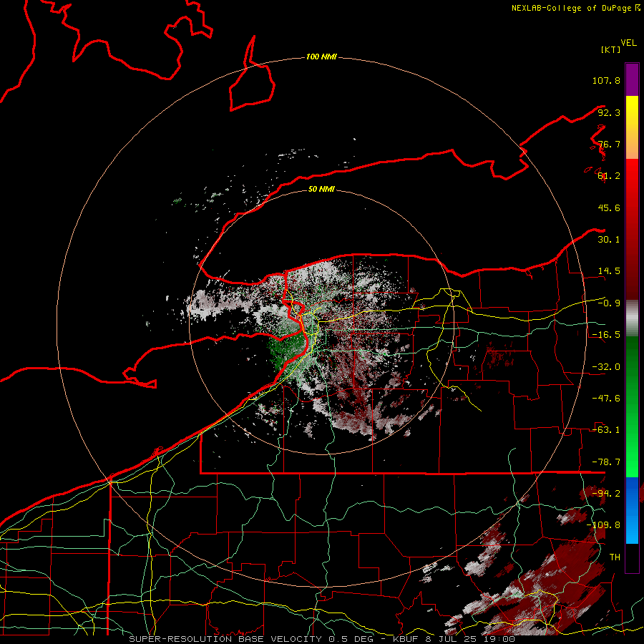Screen dimensions: 644x644
Task: Click the 76.7 value on velocity scale
Action: (609, 144)
